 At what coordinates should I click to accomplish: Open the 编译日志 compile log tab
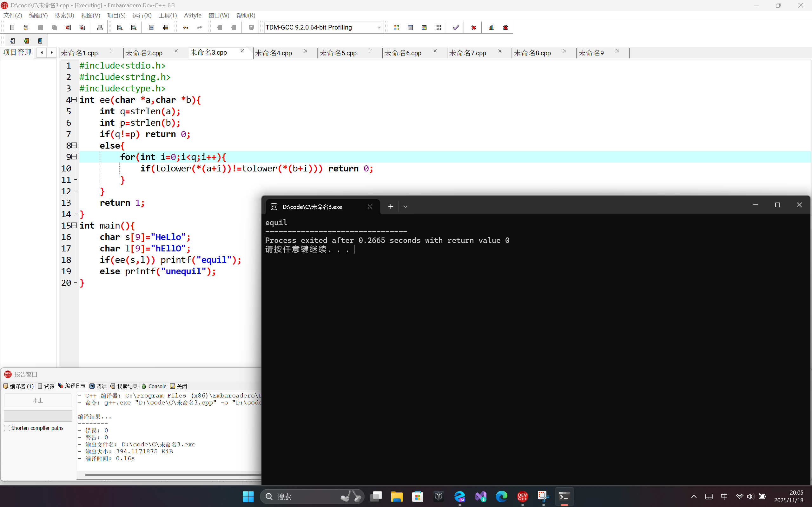pos(72,386)
